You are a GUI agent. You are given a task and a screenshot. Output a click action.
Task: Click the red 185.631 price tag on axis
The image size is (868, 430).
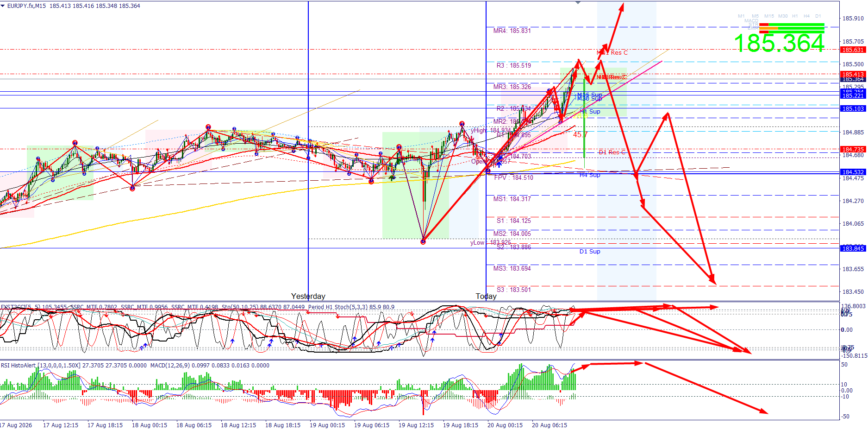(853, 50)
